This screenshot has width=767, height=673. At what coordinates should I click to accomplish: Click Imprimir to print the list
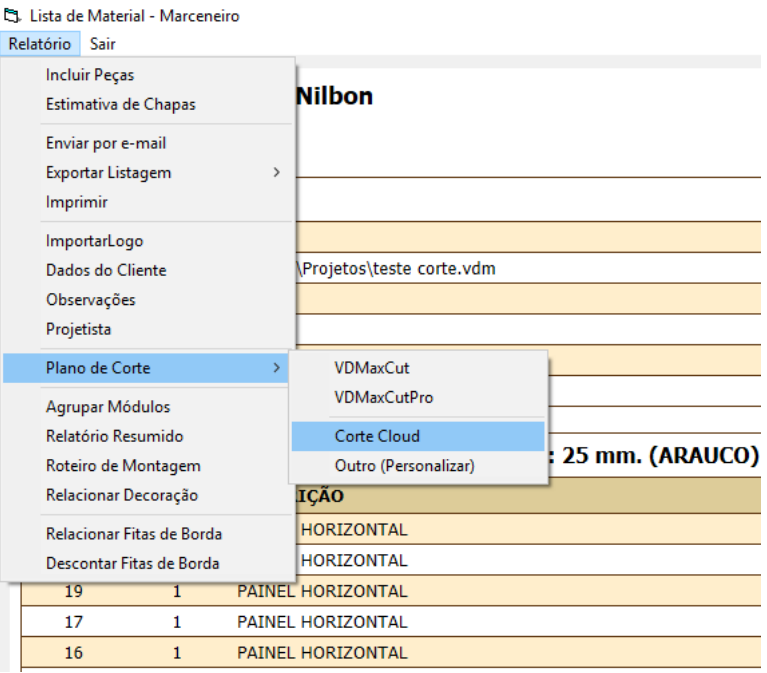pyautogui.click(x=76, y=202)
